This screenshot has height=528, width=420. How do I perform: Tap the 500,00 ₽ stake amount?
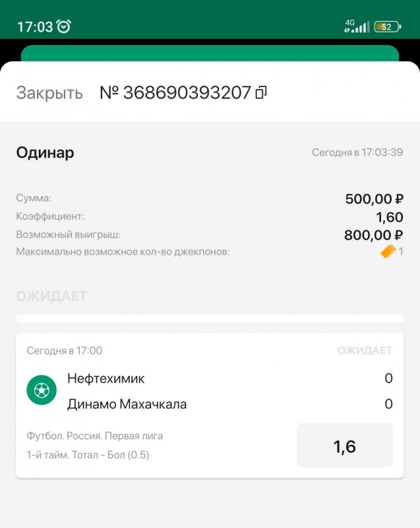(374, 199)
